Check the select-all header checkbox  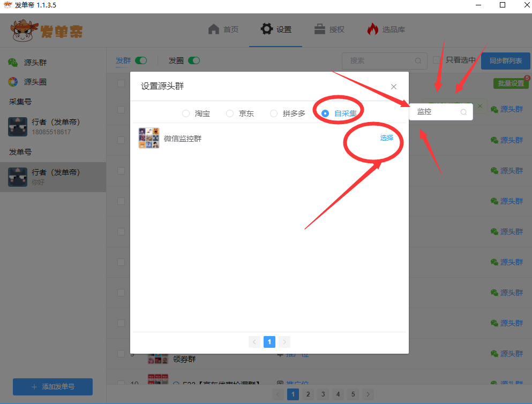pos(121,83)
